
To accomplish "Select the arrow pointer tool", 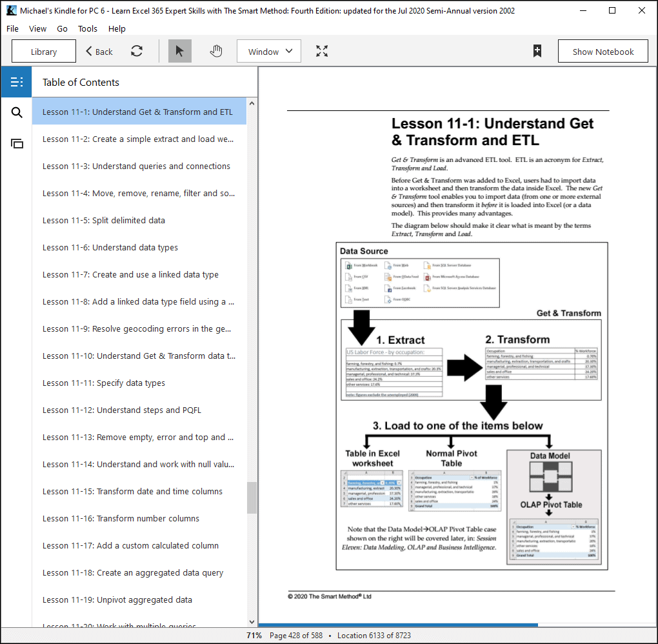I will coord(179,51).
